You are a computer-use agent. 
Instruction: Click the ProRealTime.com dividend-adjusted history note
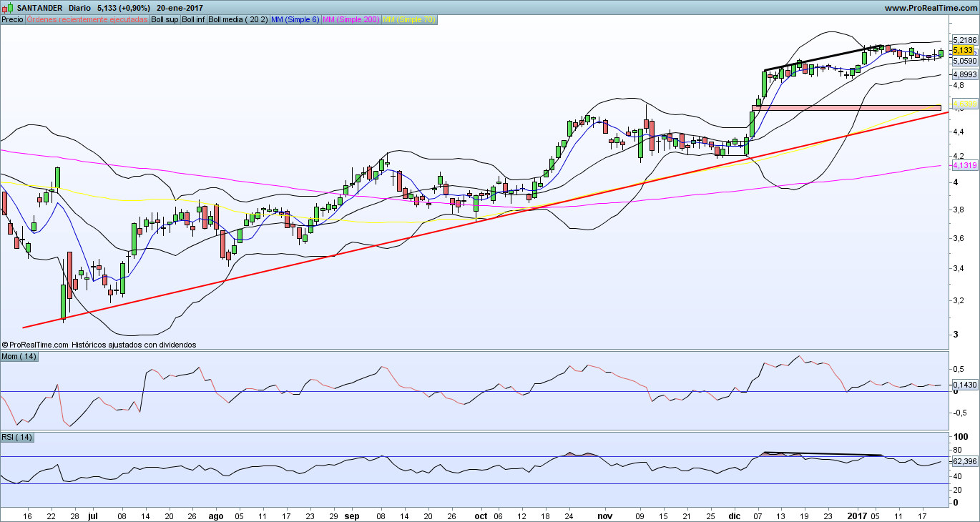(99, 345)
